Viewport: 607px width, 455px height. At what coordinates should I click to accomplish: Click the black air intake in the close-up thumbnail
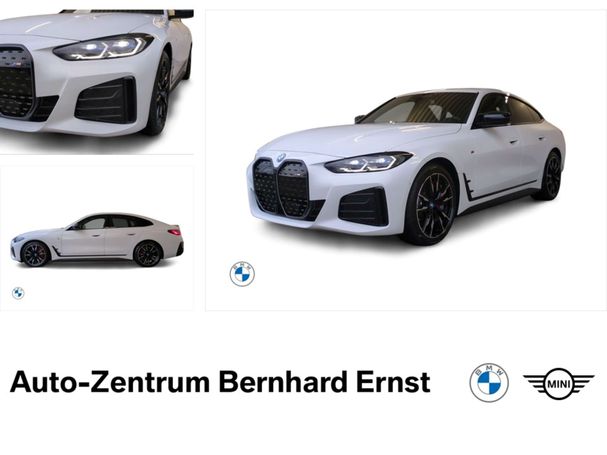(x=105, y=100)
